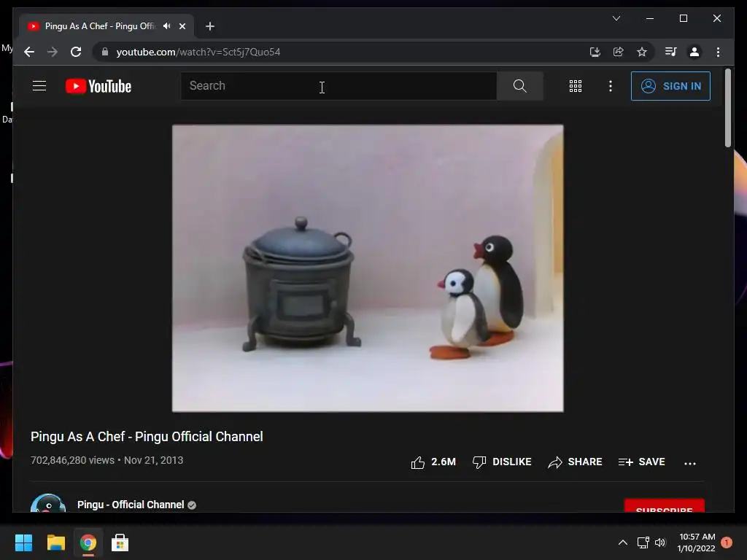Go to YouTube home via logo

98,86
